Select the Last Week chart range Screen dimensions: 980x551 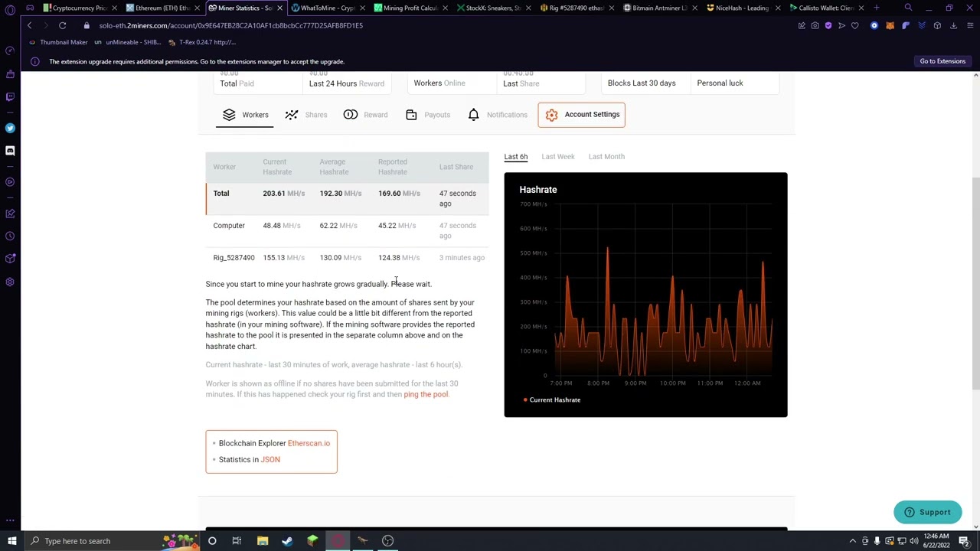click(557, 156)
